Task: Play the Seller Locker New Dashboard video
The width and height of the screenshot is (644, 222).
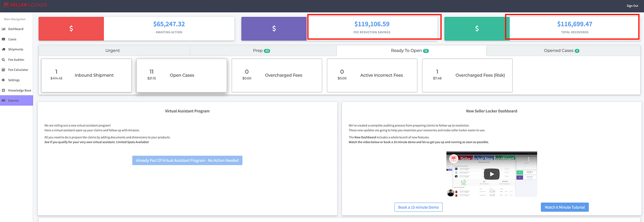Action: tap(492, 174)
